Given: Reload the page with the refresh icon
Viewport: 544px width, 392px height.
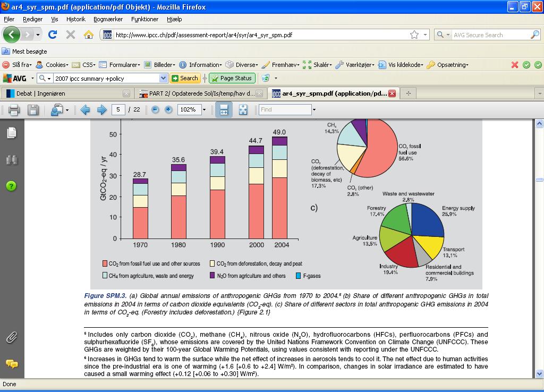Looking at the screenshot, I should click(53, 35).
